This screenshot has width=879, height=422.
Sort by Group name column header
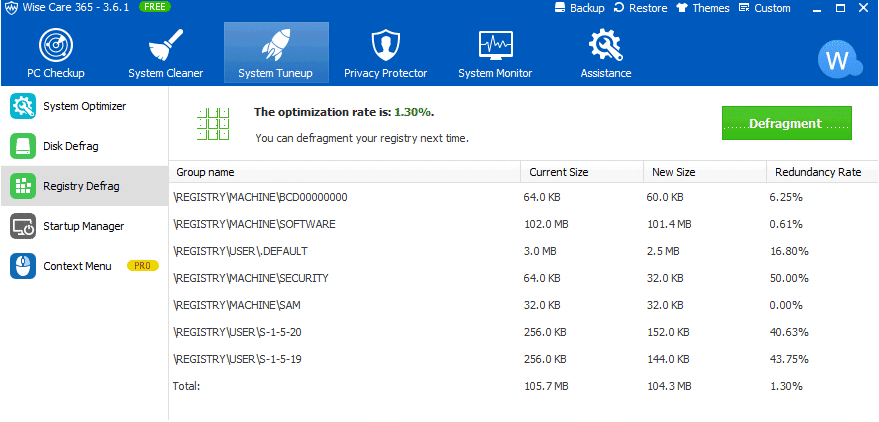pos(344,172)
